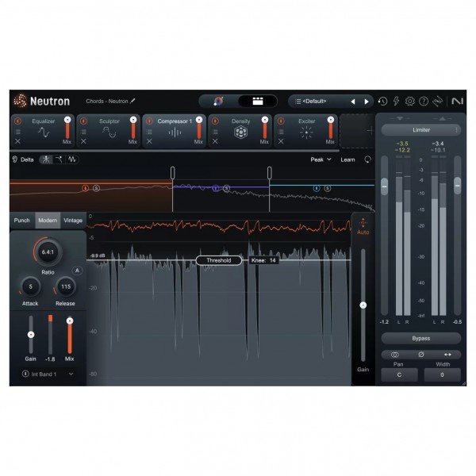Toggle auto release A button
Viewport: 476px width, 476px height.
click(x=77, y=271)
